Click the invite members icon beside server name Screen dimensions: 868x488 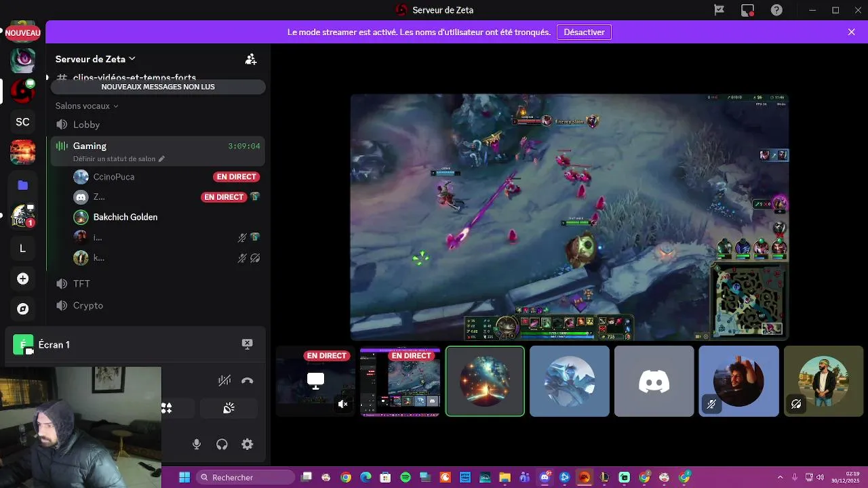point(251,59)
